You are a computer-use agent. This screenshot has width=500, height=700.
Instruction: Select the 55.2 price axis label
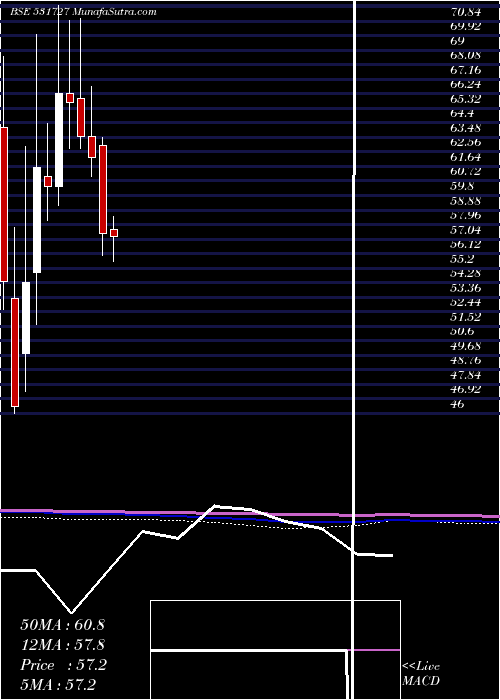click(462, 258)
